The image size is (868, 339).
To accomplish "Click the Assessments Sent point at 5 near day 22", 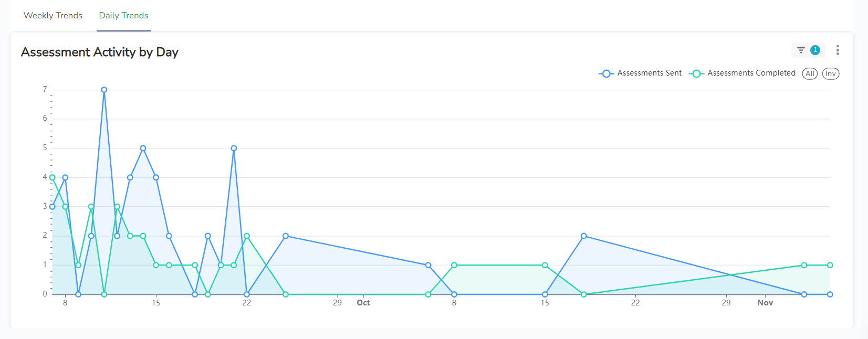I will [234, 149].
